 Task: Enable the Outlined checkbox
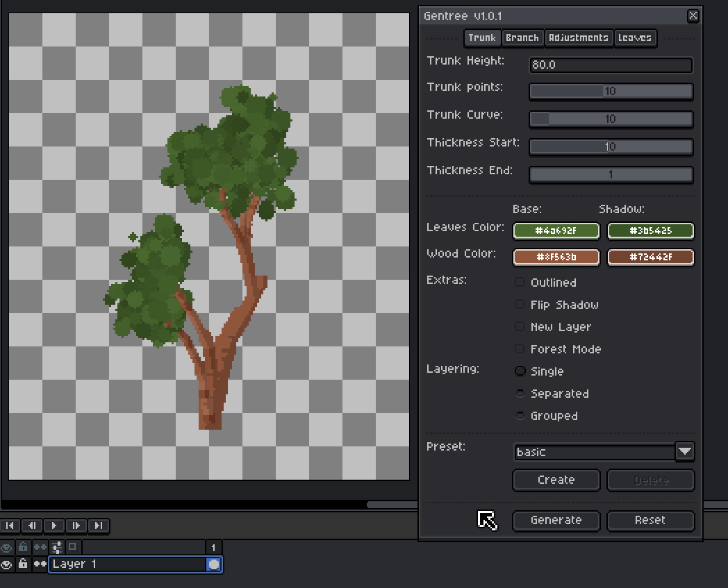point(520,283)
